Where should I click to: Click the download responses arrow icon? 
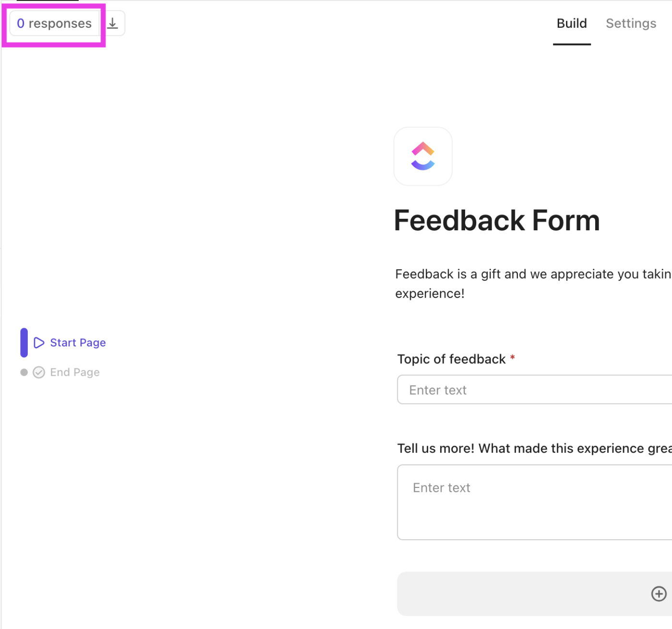[x=113, y=23]
